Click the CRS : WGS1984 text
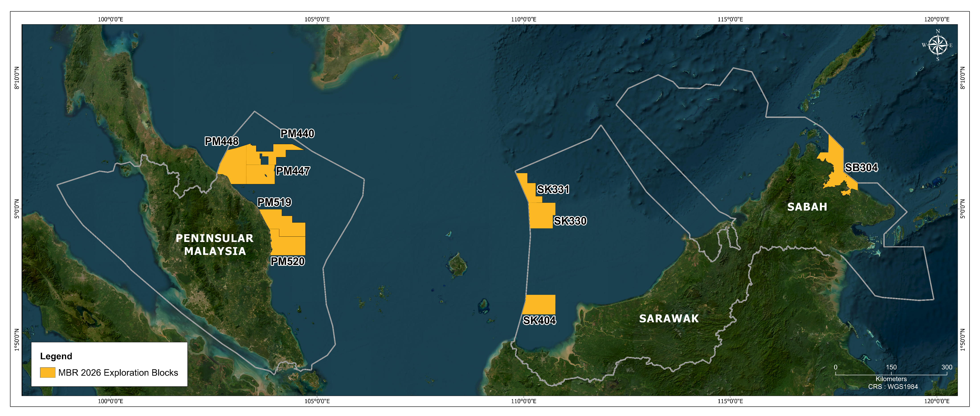980x416 pixels. tap(892, 386)
